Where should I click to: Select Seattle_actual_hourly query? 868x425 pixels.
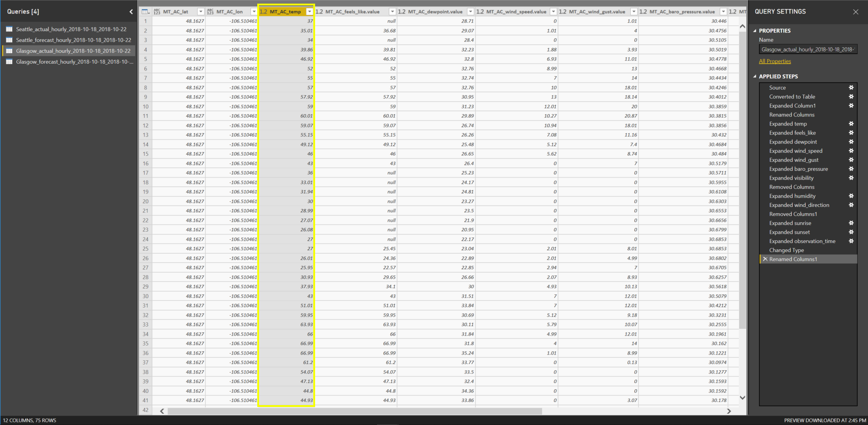(69, 29)
